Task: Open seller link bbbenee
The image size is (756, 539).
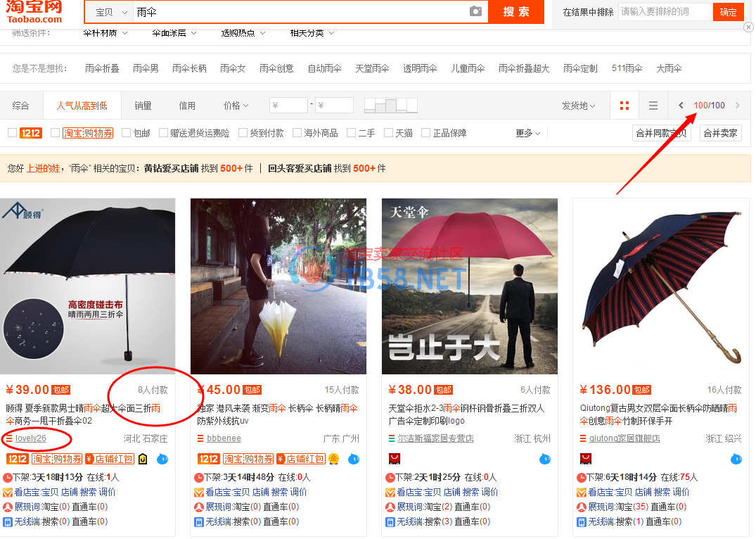Action: click(224, 438)
